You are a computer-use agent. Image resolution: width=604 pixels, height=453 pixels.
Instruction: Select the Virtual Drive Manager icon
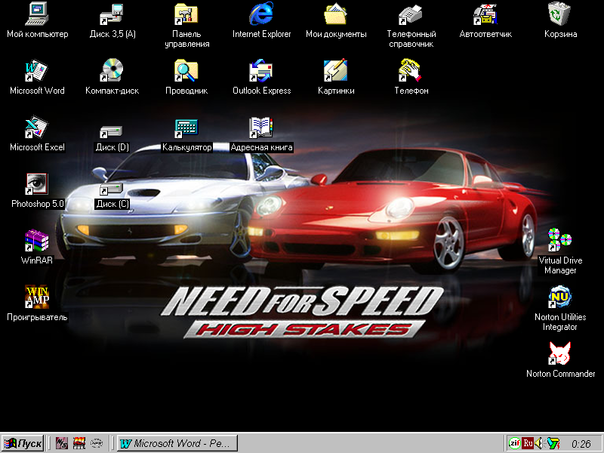pos(560,240)
